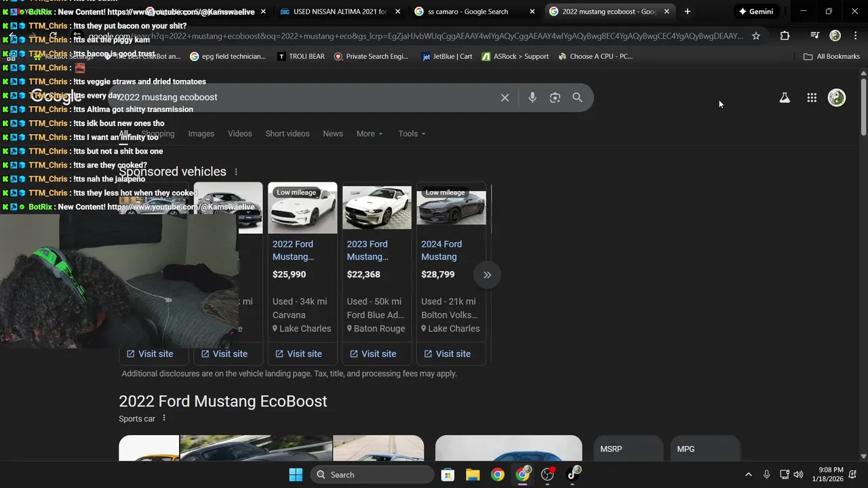The width and height of the screenshot is (868, 488).
Task: Open Microsoft Store from taskbar
Action: pos(448,474)
